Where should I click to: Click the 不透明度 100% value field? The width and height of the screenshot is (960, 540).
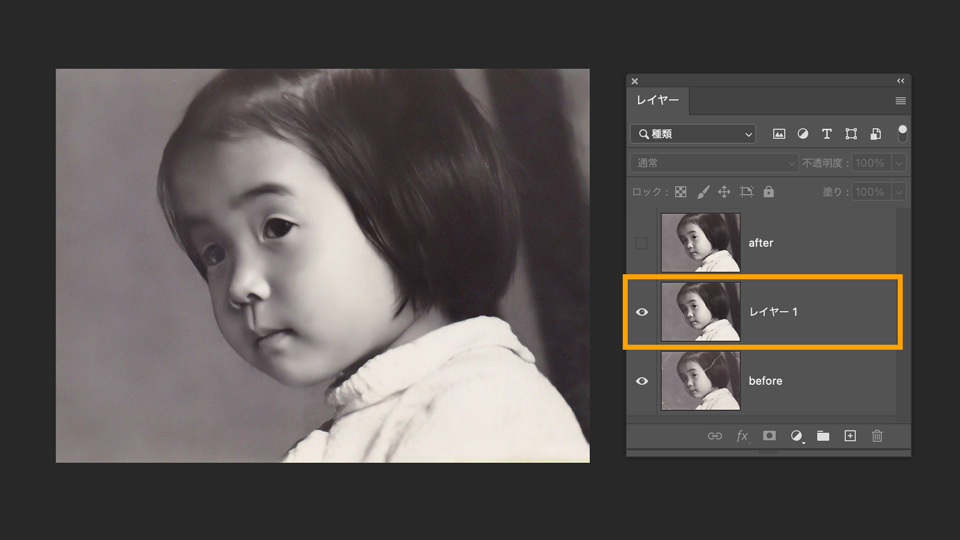pos(872,163)
